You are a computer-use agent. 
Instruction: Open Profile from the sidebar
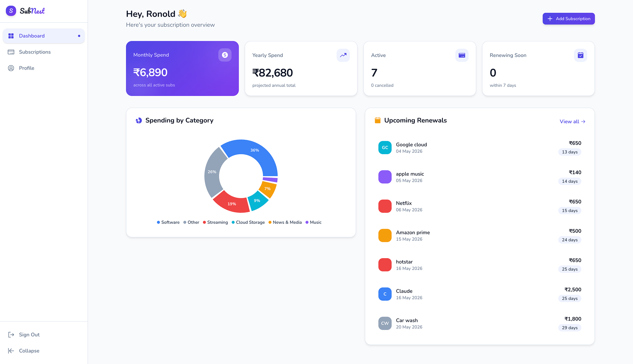tap(44, 68)
